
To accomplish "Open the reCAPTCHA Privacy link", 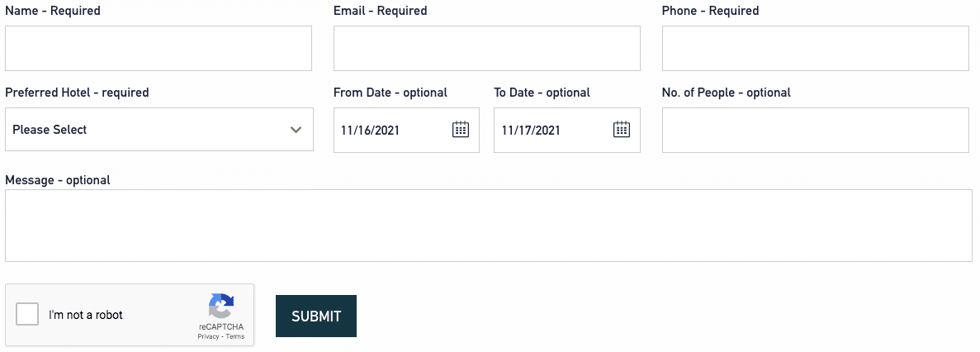I will [208, 336].
